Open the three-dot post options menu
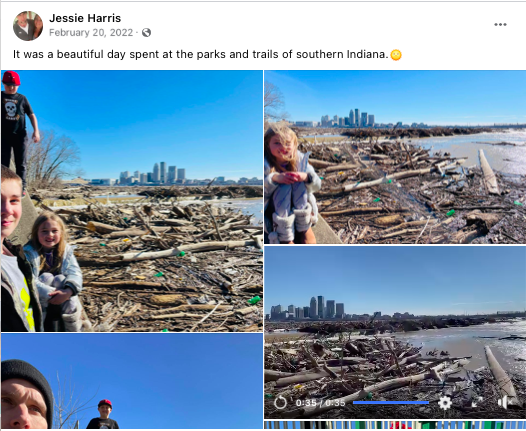526x431 pixels. coord(500,24)
